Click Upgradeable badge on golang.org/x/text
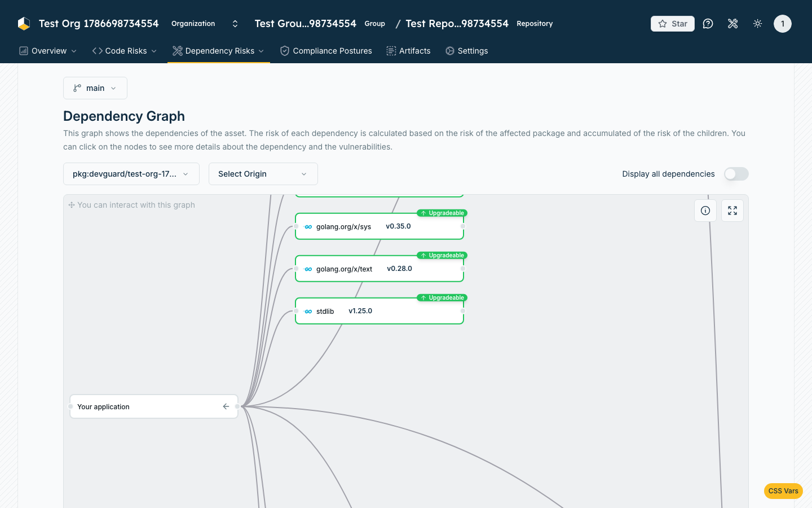This screenshot has width=812, height=508. click(442, 256)
